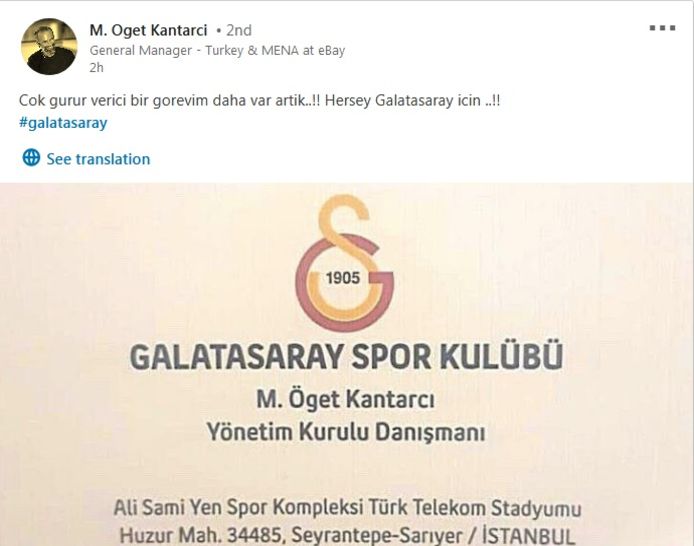
Task: Click the M. Öget Kantarcı name on card
Action: pyautogui.click(x=346, y=400)
